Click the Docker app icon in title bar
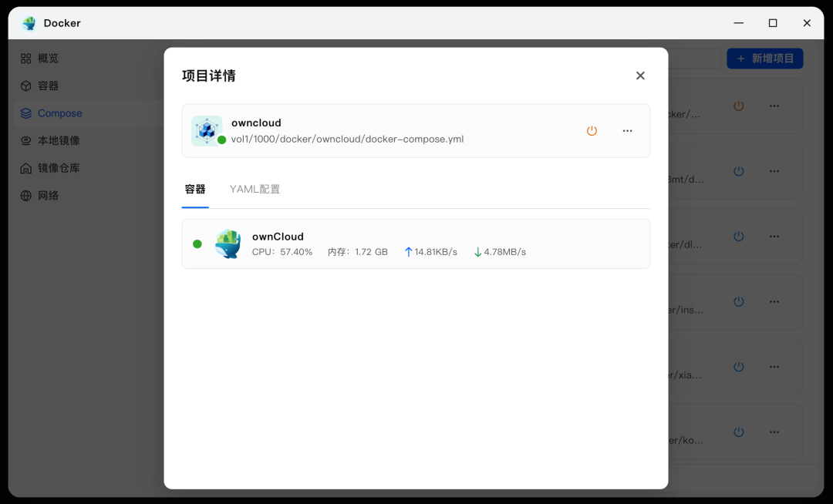The width and height of the screenshot is (833, 504). click(x=29, y=23)
